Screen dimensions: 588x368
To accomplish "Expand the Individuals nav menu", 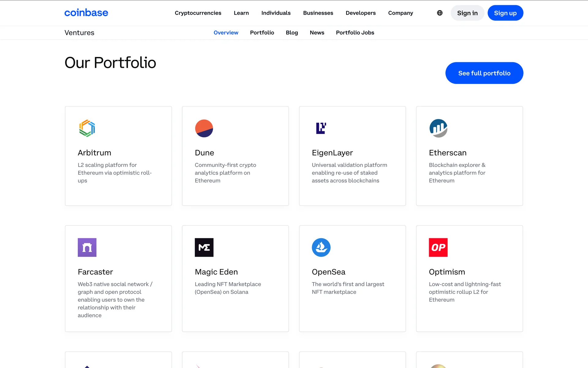I will pyautogui.click(x=276, y=13).
